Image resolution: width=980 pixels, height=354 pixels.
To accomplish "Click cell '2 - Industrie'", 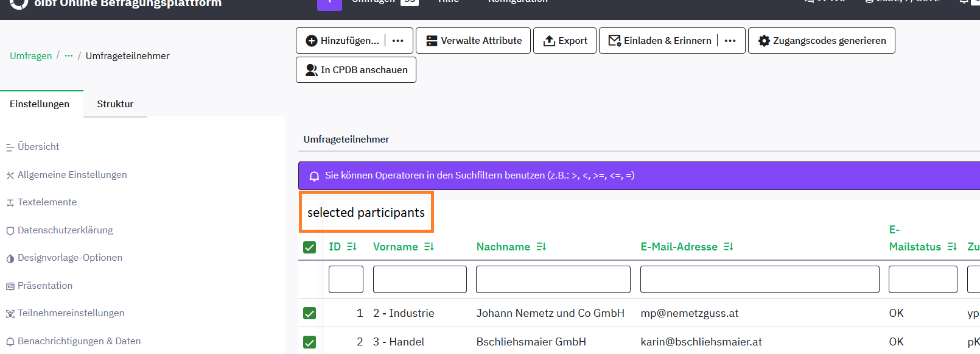I will click(404, 313).
